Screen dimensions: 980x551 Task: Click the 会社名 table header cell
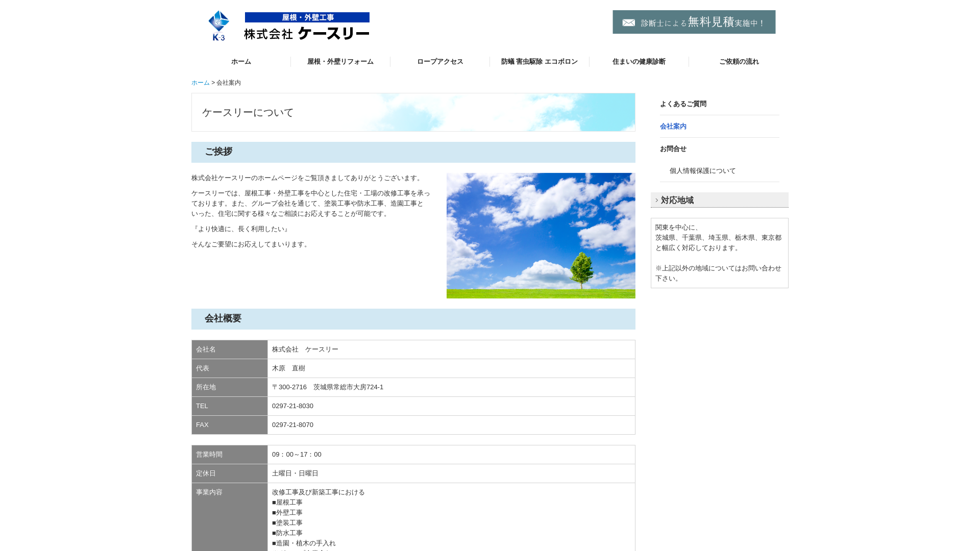click(x=230, y=349)
